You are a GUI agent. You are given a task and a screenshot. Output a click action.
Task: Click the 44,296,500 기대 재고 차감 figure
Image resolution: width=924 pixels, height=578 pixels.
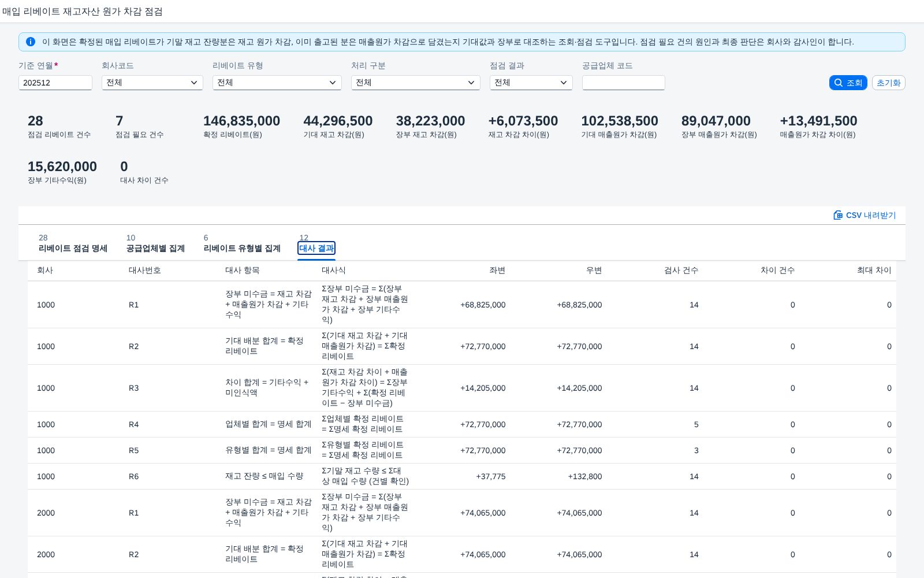[x=338, y=121]
